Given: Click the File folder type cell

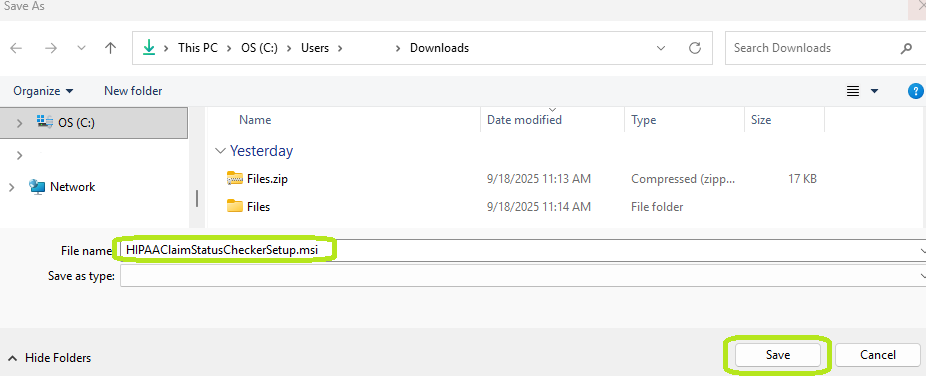Looking at the screenshot, I should pos(657,207).
